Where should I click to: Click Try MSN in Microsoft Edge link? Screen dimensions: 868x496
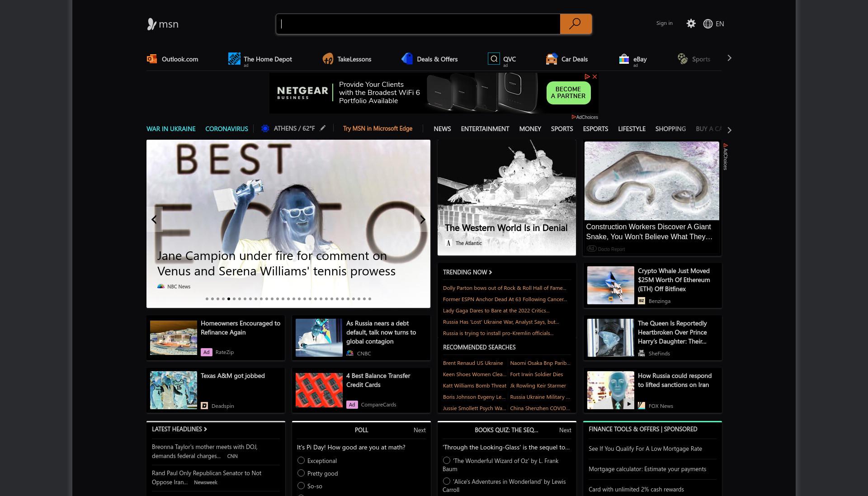[x=377, y=128]
